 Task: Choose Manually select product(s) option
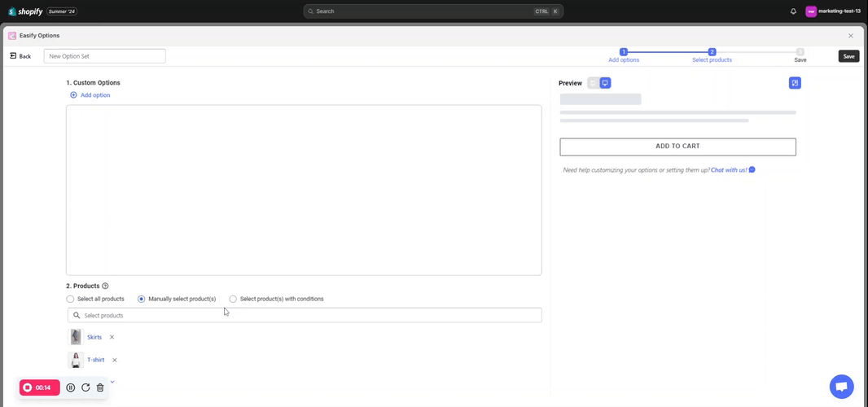pos(142,300)
